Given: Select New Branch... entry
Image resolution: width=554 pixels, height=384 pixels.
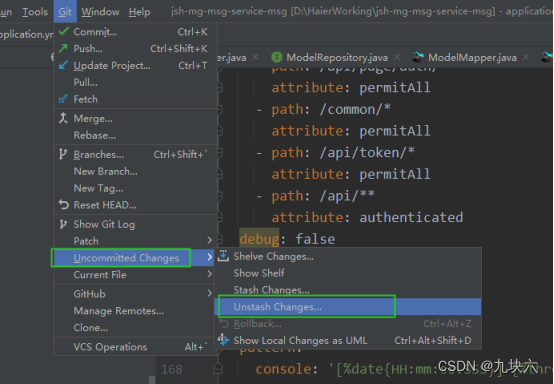Looking at the screenshot, I should pos(136,171).
